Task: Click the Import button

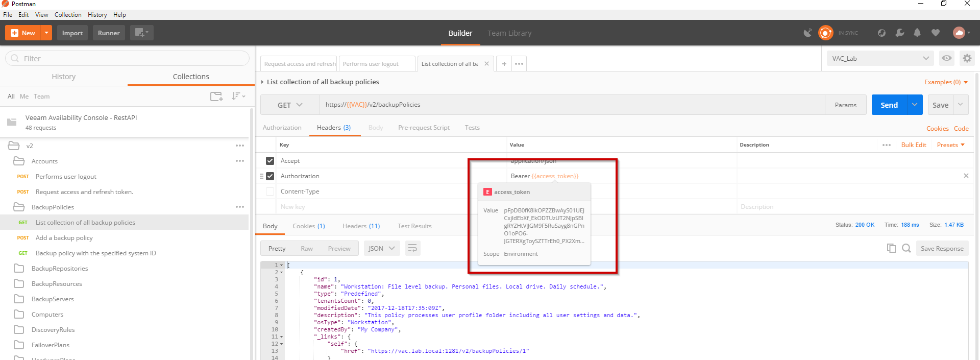Action: [x=72, y=33]
